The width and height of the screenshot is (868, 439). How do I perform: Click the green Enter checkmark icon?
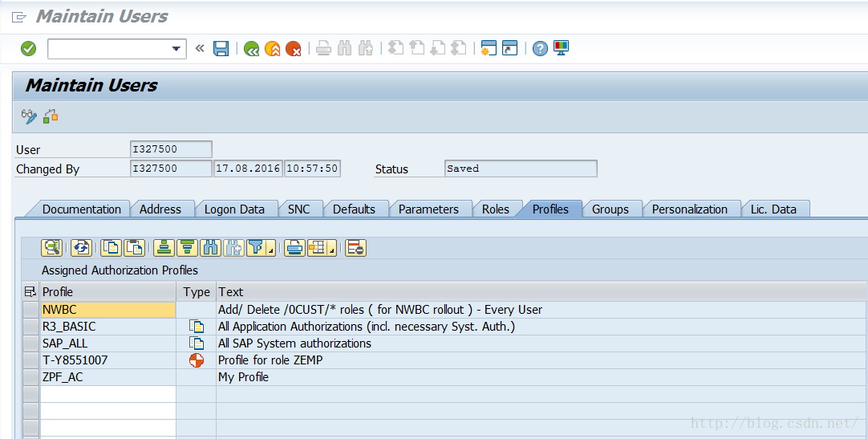pos(28,49)
